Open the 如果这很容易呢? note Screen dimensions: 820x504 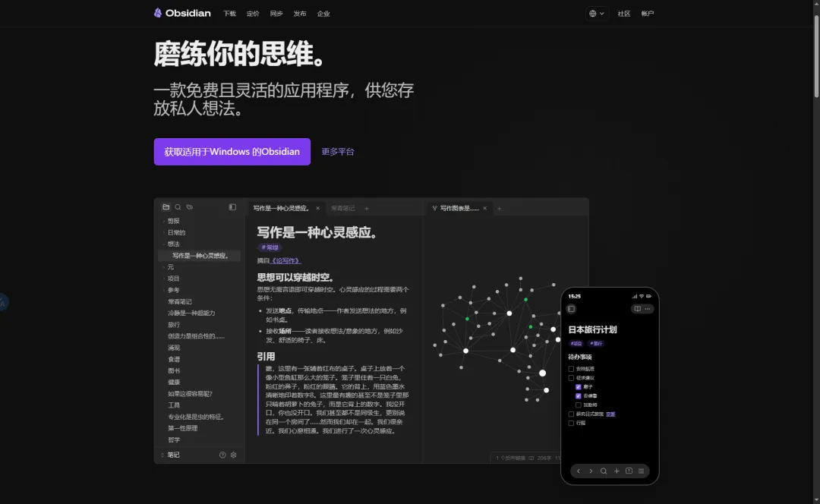(x=190, y=394)
